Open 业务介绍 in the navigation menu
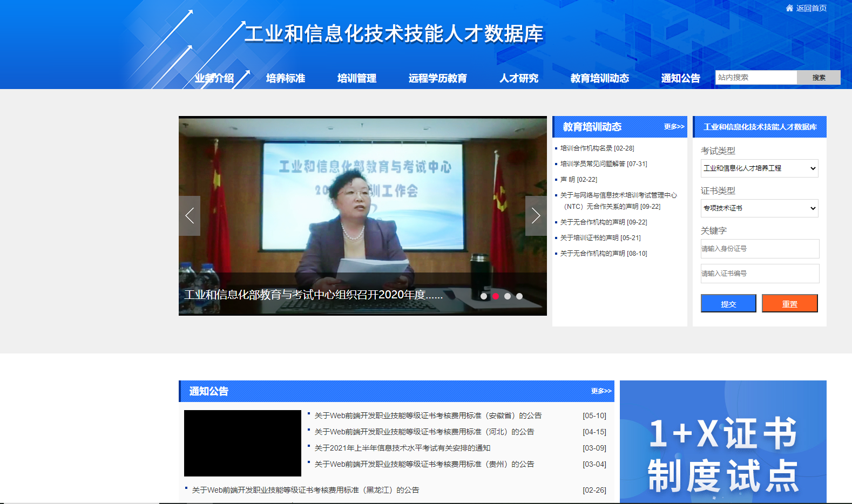852x504 pixels. point(214,78)
